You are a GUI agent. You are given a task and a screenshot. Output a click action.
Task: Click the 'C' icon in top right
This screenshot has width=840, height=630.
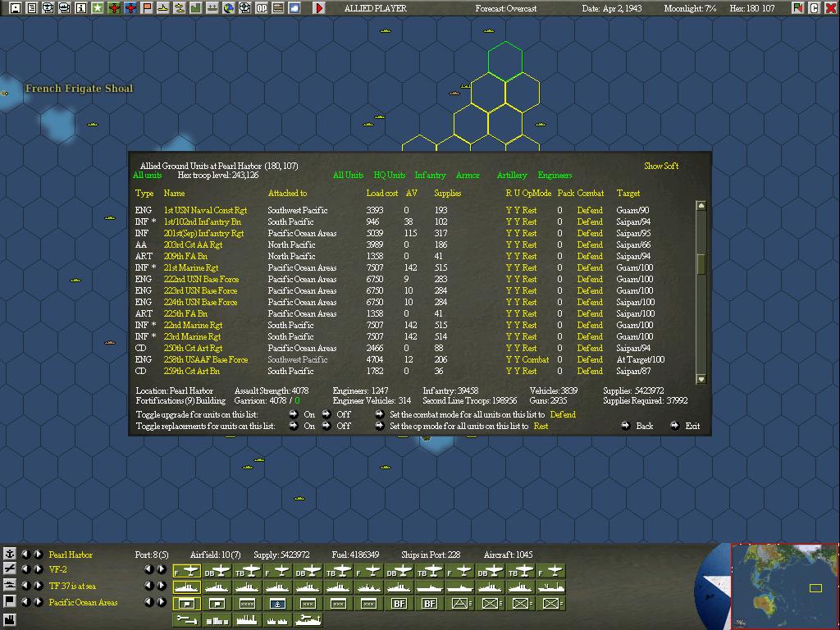pos(815,8)
